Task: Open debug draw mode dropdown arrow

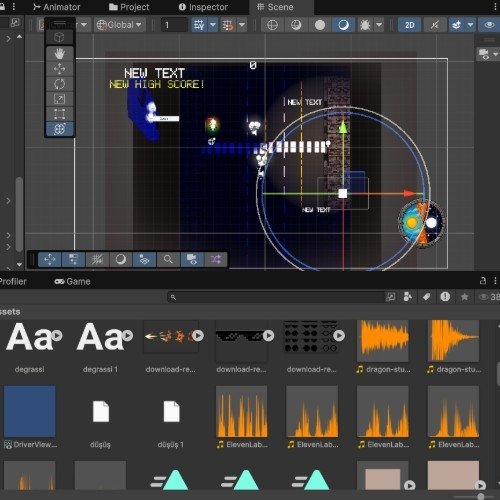Action: (379, 25)
